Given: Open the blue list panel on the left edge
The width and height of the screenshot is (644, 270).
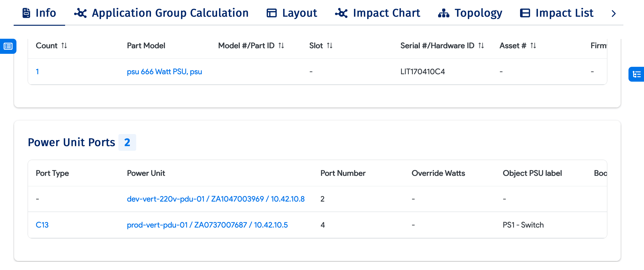Looking at the screenshot, I should click(8, 46).
